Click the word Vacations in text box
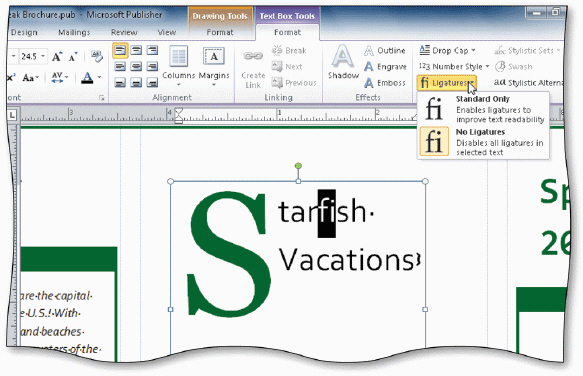Image resolution: width=583 pixels, height=376 pixels. pos(347,259)
